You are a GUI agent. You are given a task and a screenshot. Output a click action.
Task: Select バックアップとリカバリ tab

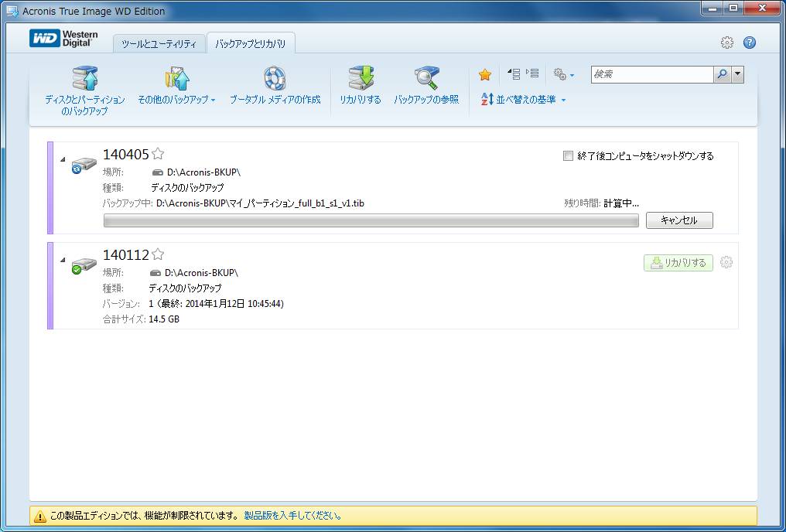point(251,43)
